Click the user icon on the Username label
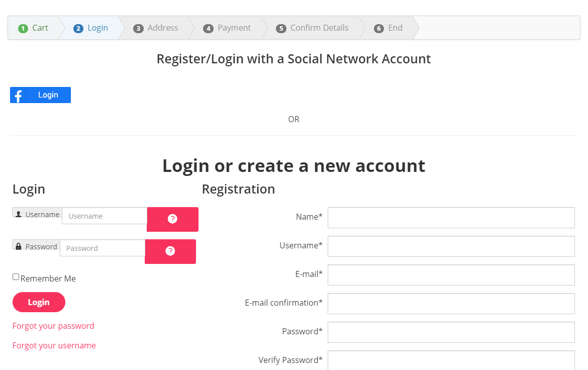Screen dimensions: 588x370 (19, 214)
